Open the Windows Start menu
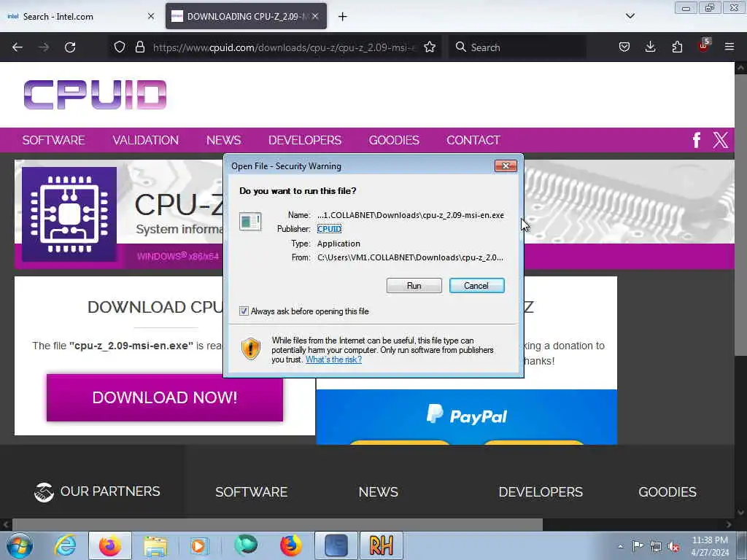The height and width of the screenshot is (560, 747). 20,545
